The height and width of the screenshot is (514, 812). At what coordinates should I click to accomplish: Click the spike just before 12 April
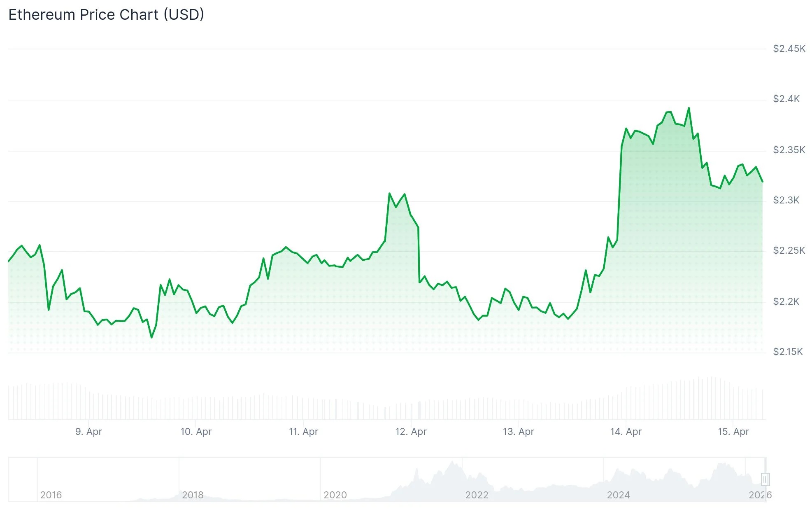click(x=390, y=193)
